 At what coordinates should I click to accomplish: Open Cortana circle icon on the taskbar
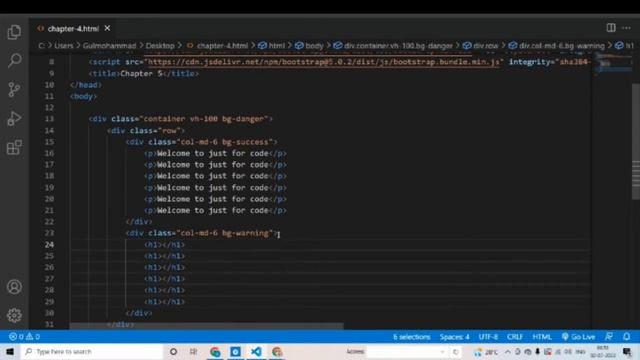(173, 351)
